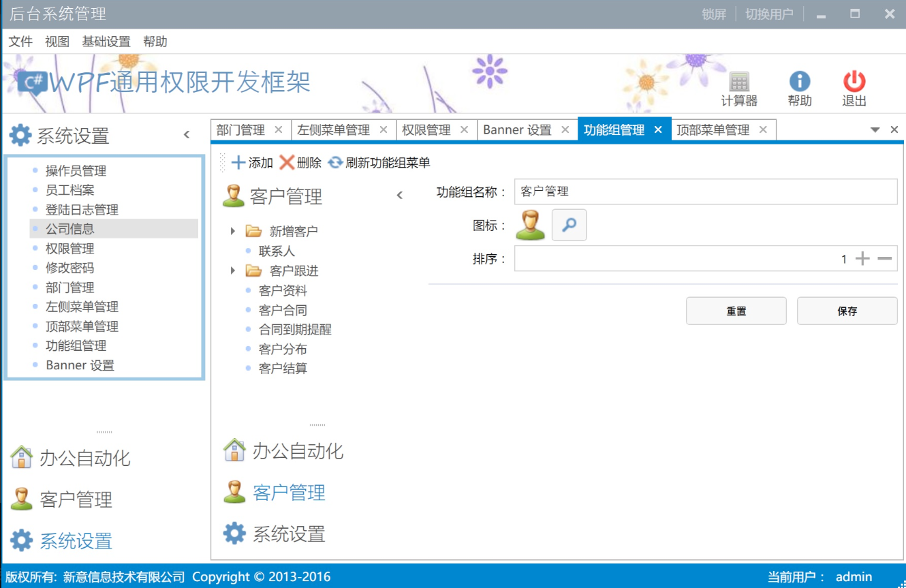Close the 功能组管理 tab
906x588 pixels.
(658, 129)
